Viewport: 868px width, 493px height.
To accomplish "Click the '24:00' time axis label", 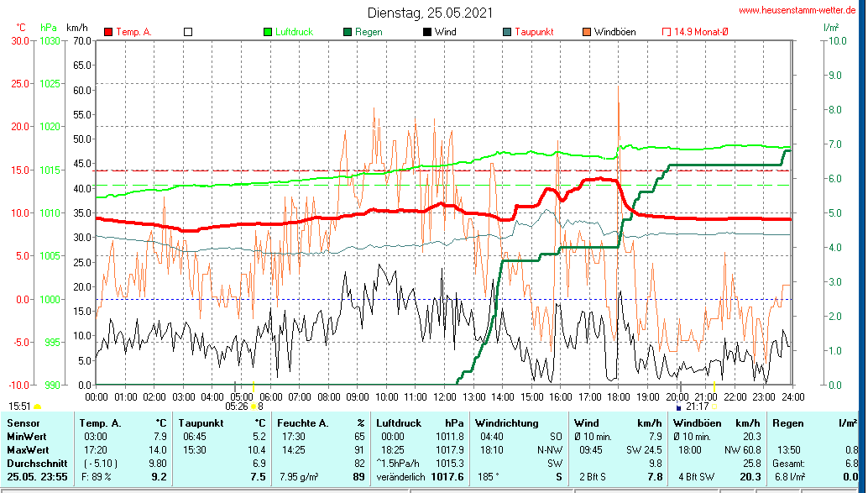I will (792, 397).
